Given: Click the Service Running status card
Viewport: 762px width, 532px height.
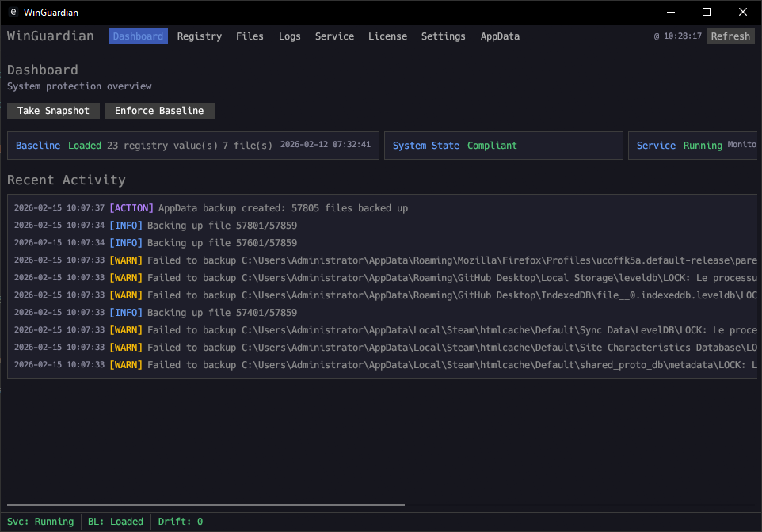Looking at the screenshot, I should [x=693, y=146].
